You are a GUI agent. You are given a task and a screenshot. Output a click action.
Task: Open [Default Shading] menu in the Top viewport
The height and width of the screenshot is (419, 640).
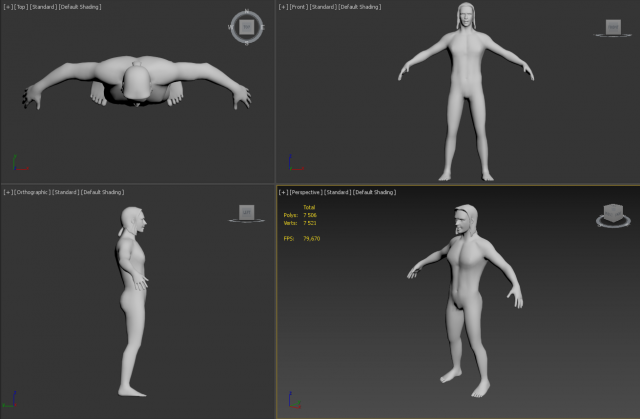tap(80, 7)
